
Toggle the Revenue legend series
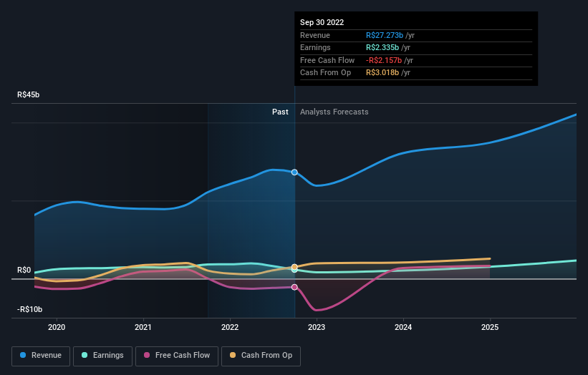pyautogui.click(x=41, y=356)
